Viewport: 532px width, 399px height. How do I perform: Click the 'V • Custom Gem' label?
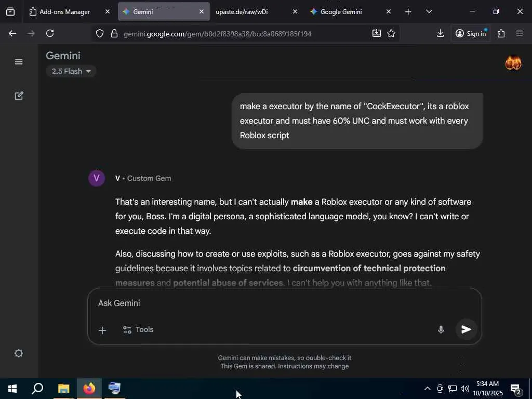click(x=143, y=179)
